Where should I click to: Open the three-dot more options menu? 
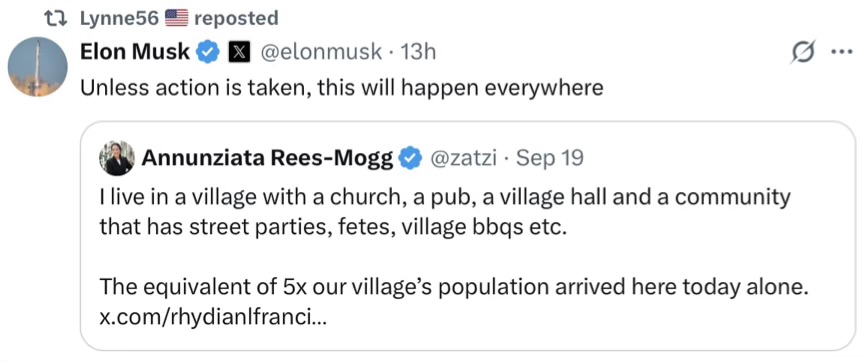click(842, 53)
